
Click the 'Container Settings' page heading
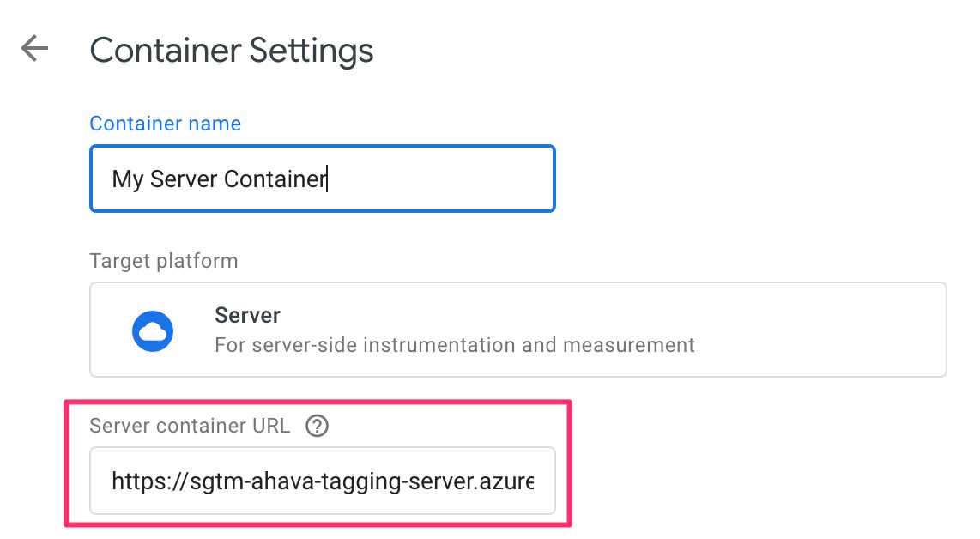(232, 51)
